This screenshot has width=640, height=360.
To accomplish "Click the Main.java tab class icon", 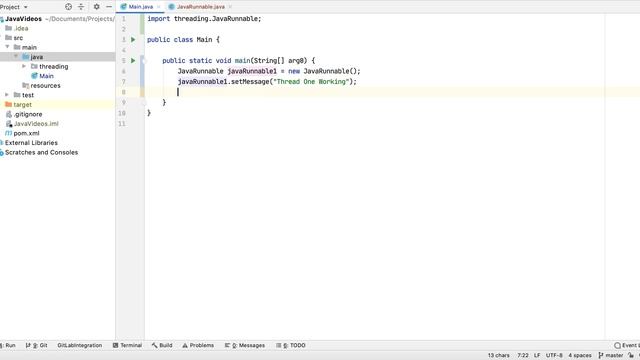I will point(124,7).
